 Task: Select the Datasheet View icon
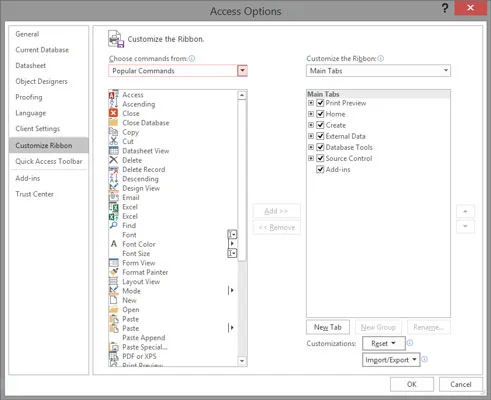click(114, 151)
